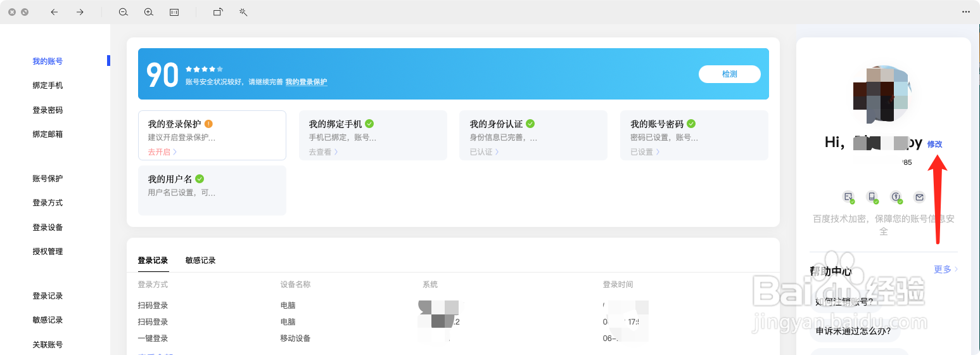
Task: Click the 设备名称 column header
Action: [295, 285]
